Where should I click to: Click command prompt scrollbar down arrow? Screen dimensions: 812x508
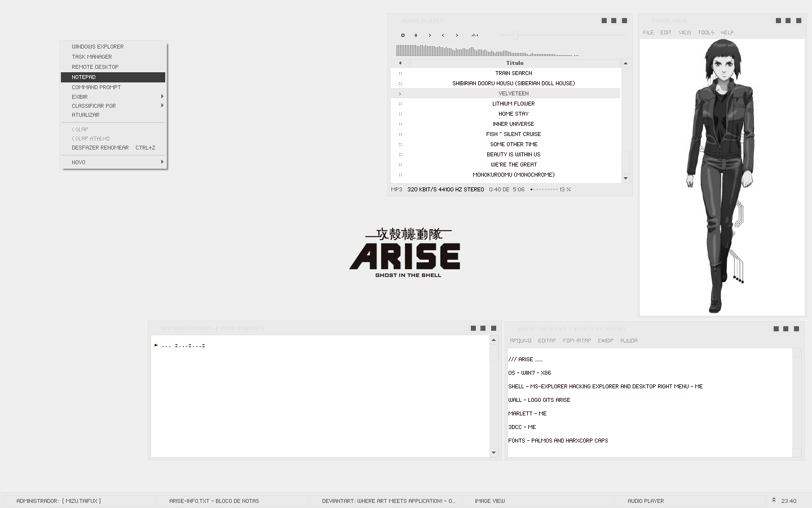pos(493,453)
